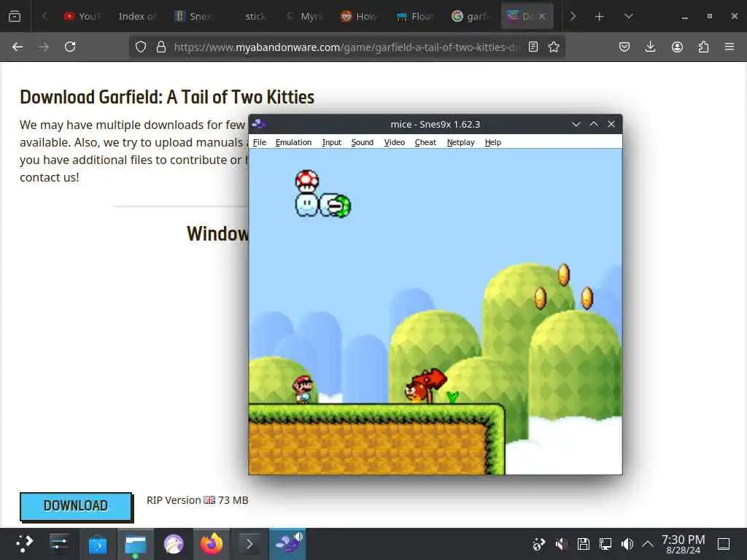Open System Settings from the taskbar

pos(60,543)
